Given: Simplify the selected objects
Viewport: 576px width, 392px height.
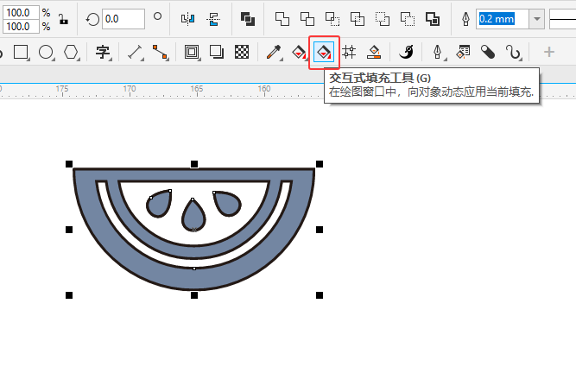Looking at the screenshot, I should point(357,18).
